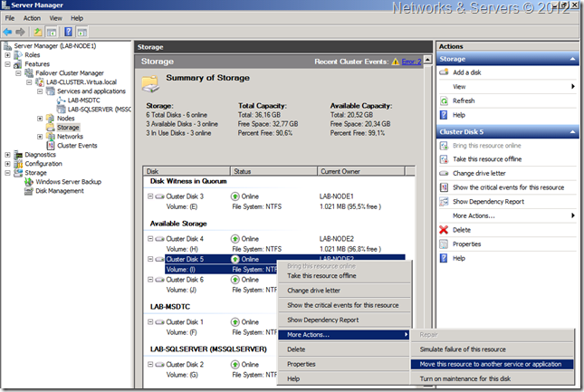The image size is (584, 392).
Task: Click the Add a disk icon
Action: (x=444, y=72)
